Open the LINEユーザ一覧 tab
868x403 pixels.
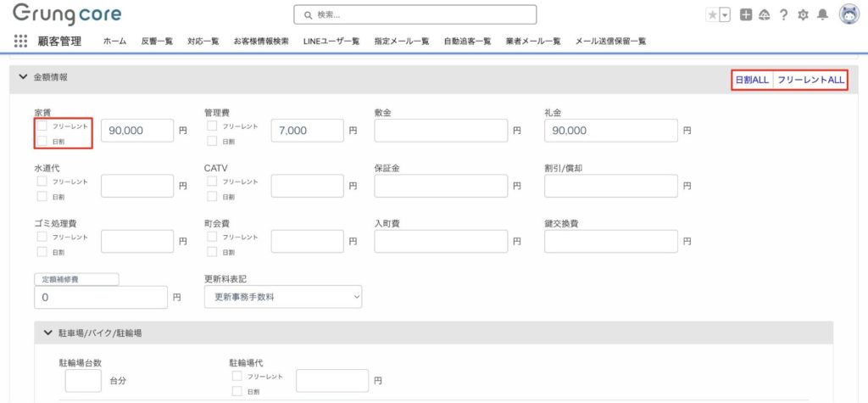331,41
